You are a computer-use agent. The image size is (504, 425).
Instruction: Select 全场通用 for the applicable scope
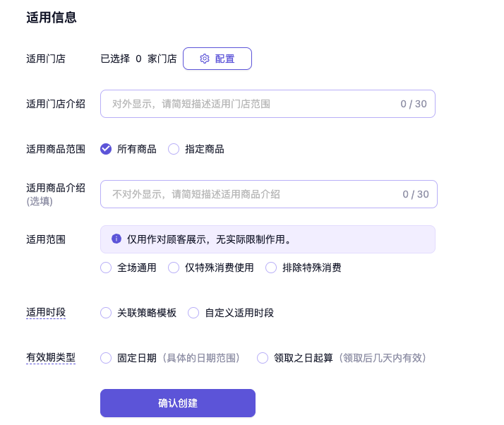[x=106, y=268]
